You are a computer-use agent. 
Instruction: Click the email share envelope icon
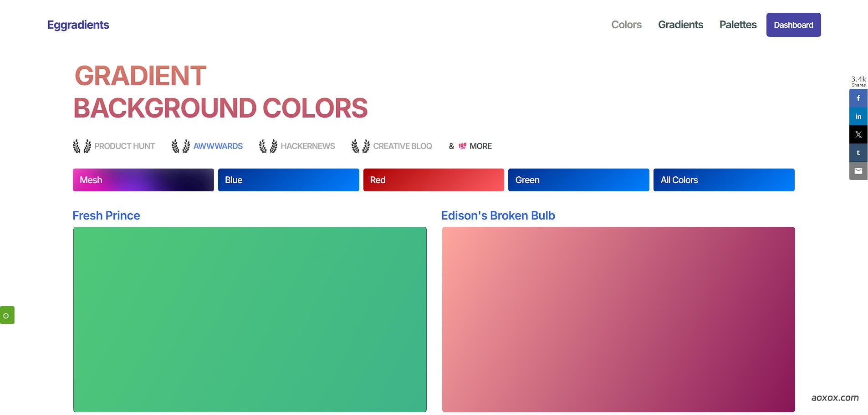click(x=858, y=171)
